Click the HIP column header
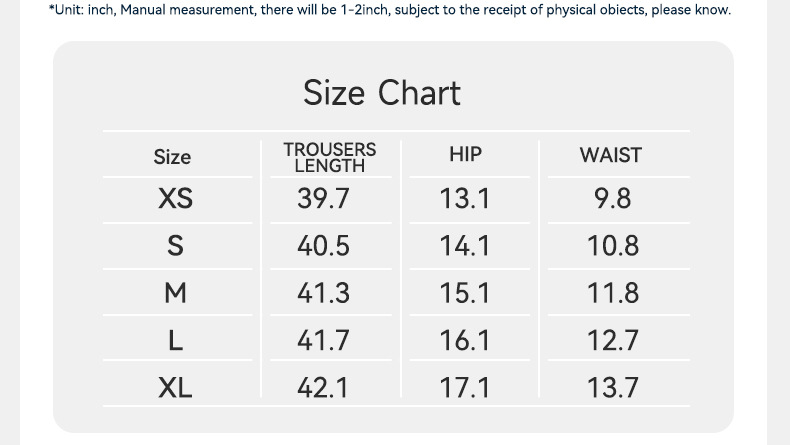Viewport: 790px width, 445px height. tap(465, 154)
